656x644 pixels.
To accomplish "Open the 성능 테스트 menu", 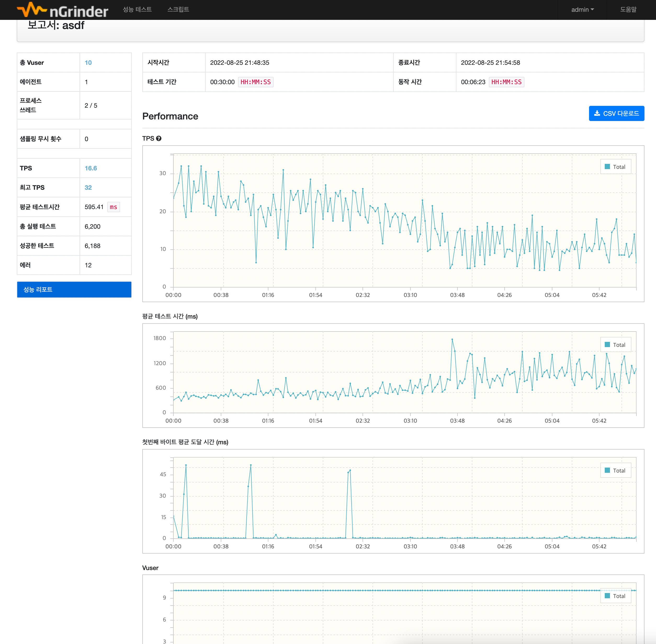I will pos(137,9).
